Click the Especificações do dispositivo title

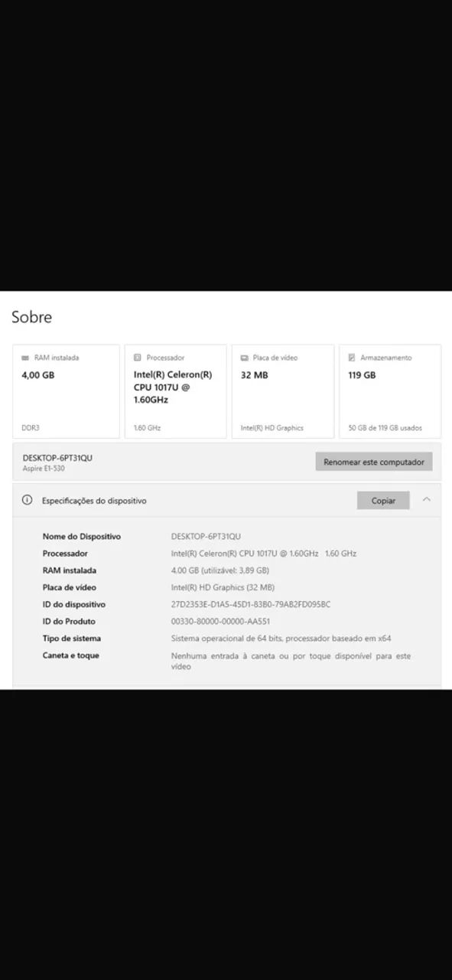(x=94, y=501)
